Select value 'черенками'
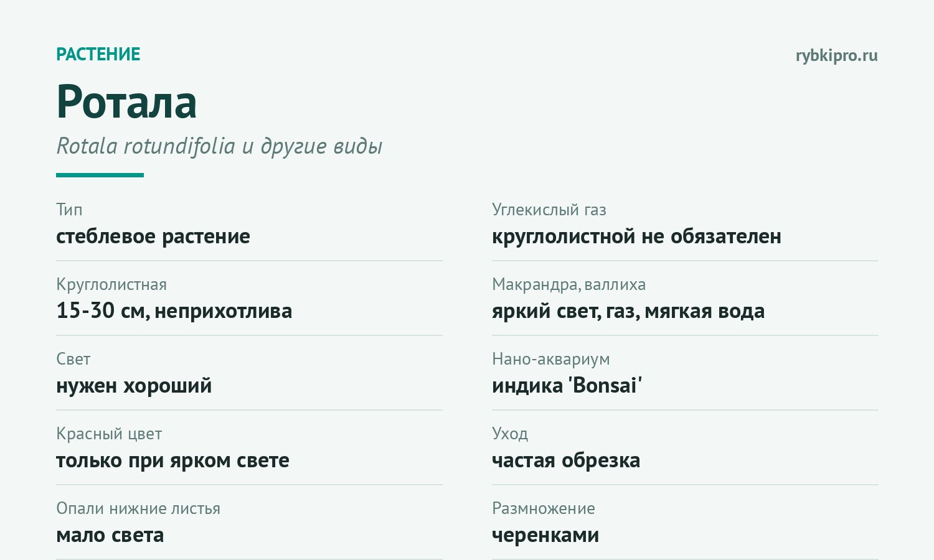 (x=545, y=535)
